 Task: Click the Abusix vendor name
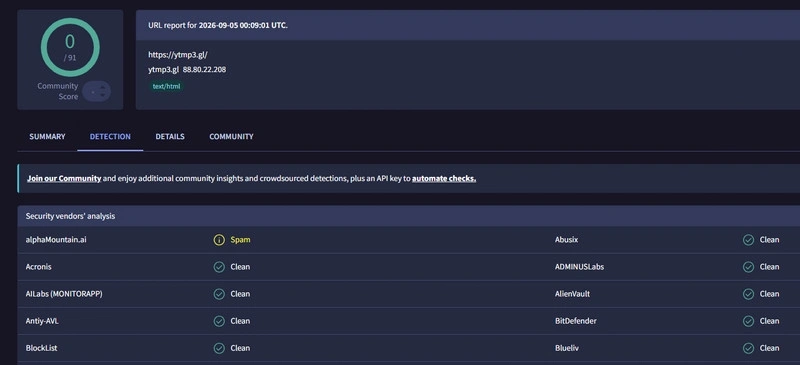(x=566, y=239)
